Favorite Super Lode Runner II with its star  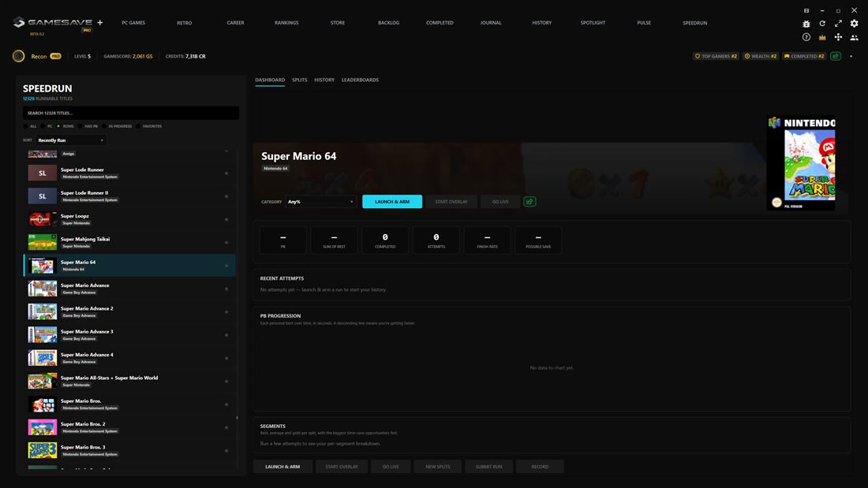226,196
